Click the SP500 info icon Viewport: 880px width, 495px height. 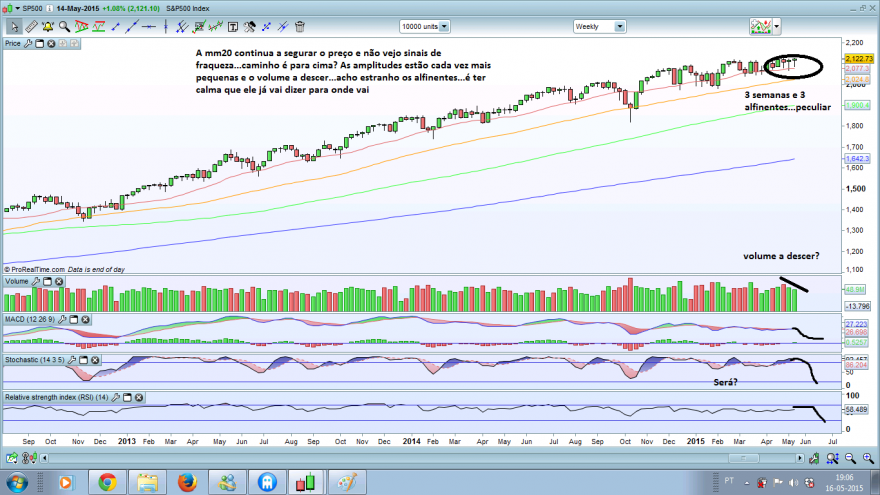coord(49,8)
